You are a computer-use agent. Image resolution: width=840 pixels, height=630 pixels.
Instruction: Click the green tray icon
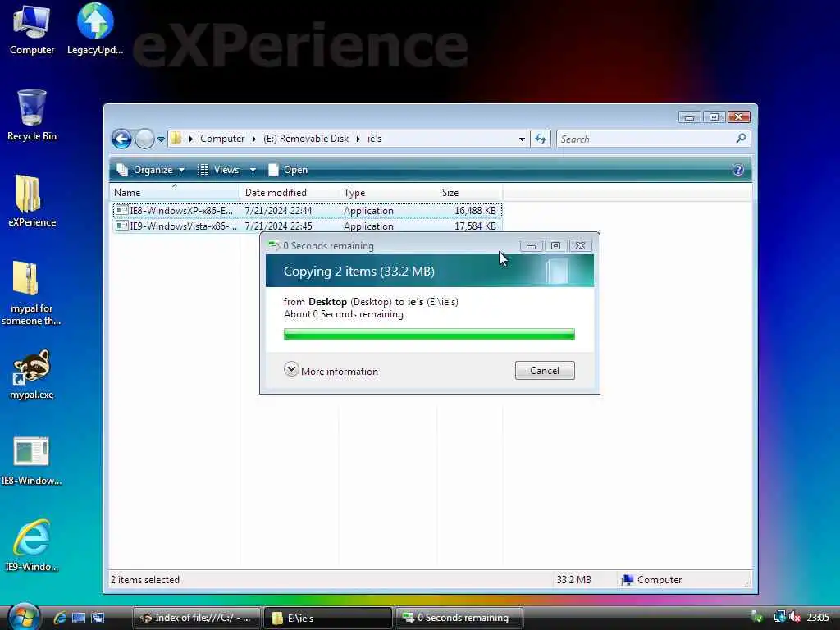pyautogui.click(x=757, y=617)
